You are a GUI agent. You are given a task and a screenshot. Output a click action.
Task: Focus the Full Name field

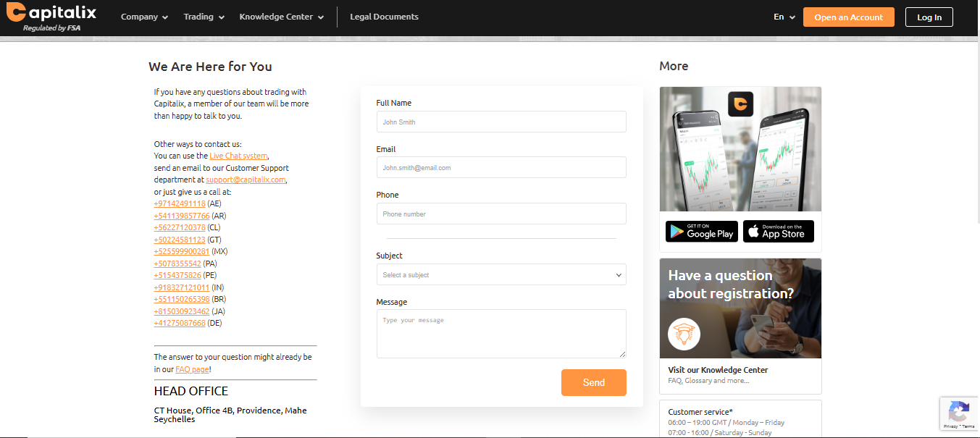pos(501,122)
